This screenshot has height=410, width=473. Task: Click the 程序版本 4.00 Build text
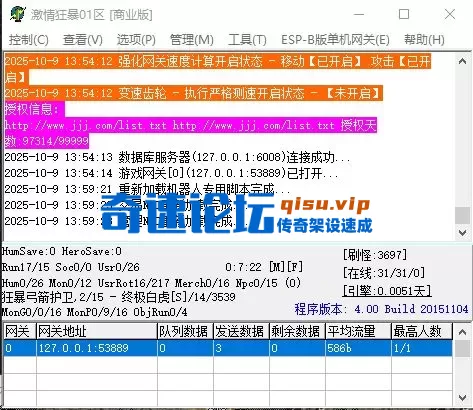[381, 309]
